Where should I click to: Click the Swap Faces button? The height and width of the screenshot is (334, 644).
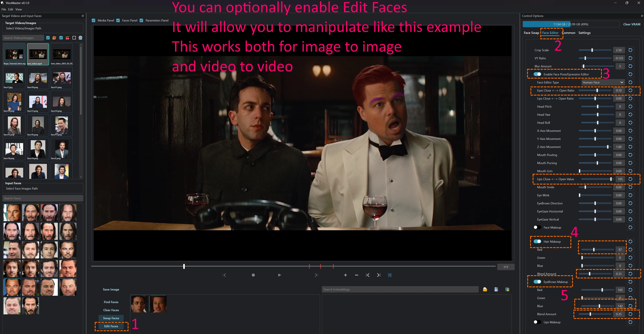(x=111, y=318)
